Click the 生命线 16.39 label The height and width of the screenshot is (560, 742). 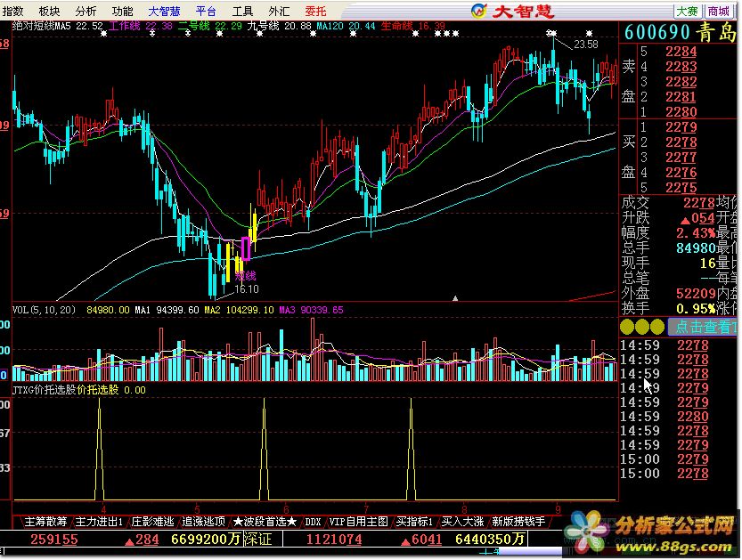coord(412,26)
